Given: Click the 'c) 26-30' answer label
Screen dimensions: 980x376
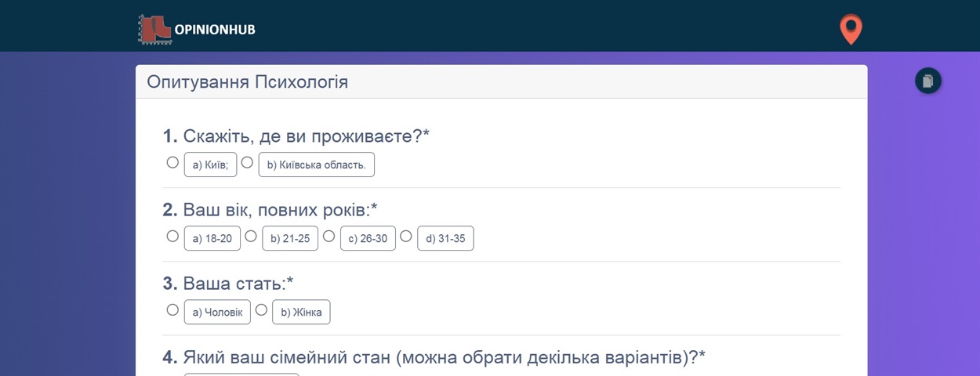Looking at the screenshot, I should [x=368, y=238].
